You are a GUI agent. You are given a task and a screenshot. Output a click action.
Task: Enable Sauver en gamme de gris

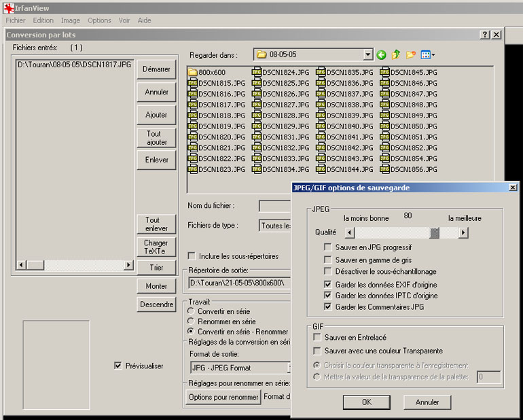[x=328, y=260]
